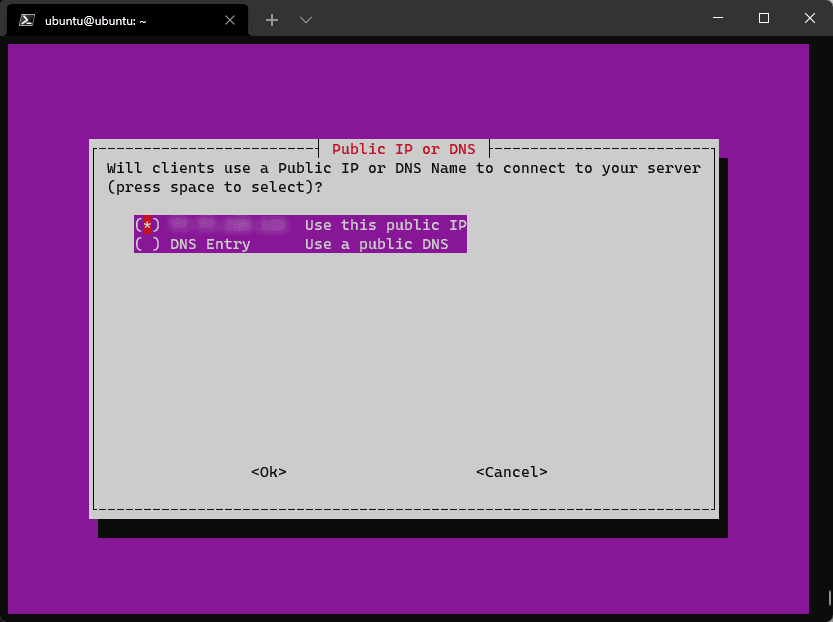This screenshot has width=833, height=622.
Task: Confirm with the <Ok> button
Action: [269, 472]
